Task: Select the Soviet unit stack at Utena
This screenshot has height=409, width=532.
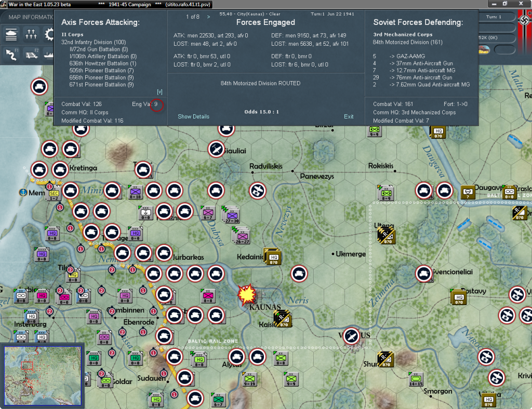Action: coord(387,235)
